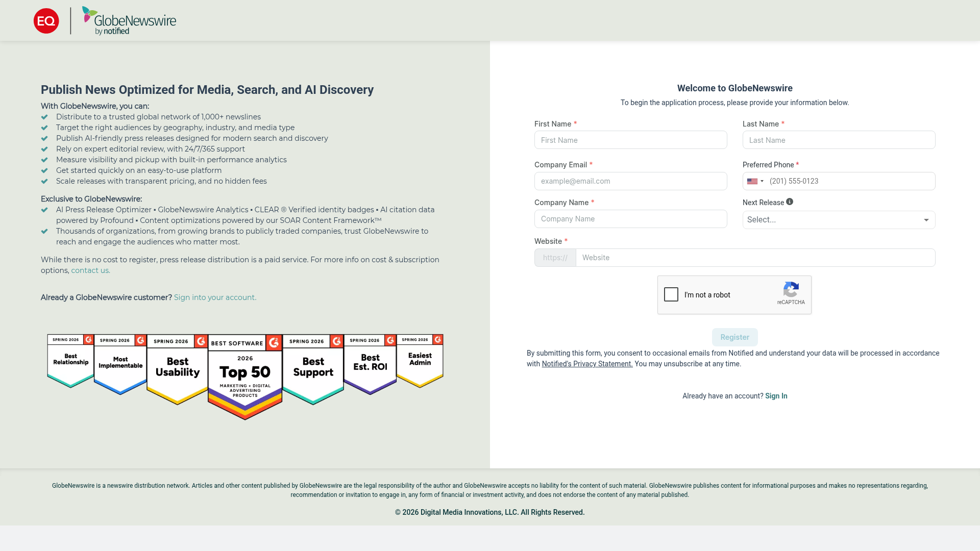The image size is (980, 551).
Task: Click the 2026 Digital Media Innovations copyright
Action: click(490, 512)
